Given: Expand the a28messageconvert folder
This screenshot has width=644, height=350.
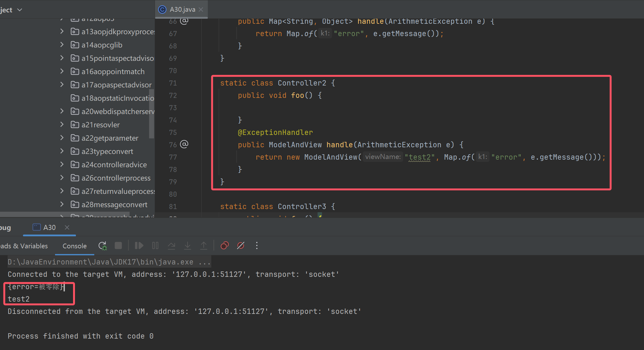Looking at the screenshot, I should click(x=62, y=204).
